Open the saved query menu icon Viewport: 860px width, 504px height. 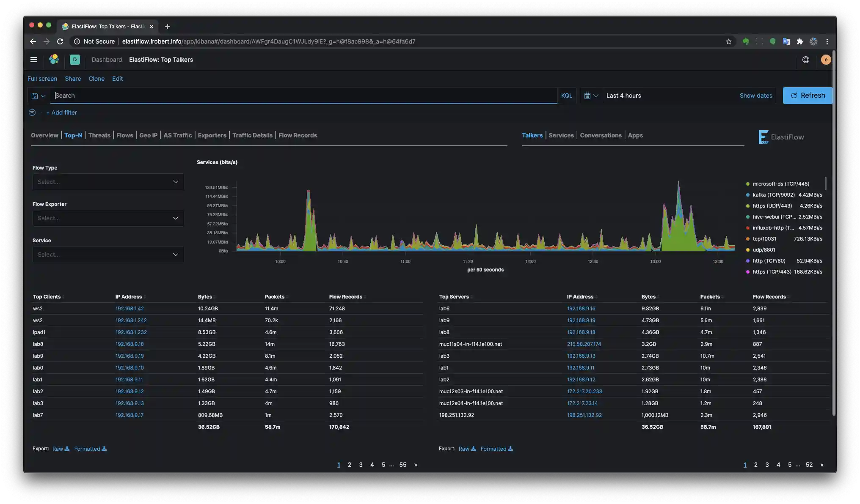[x=39, y=96]
